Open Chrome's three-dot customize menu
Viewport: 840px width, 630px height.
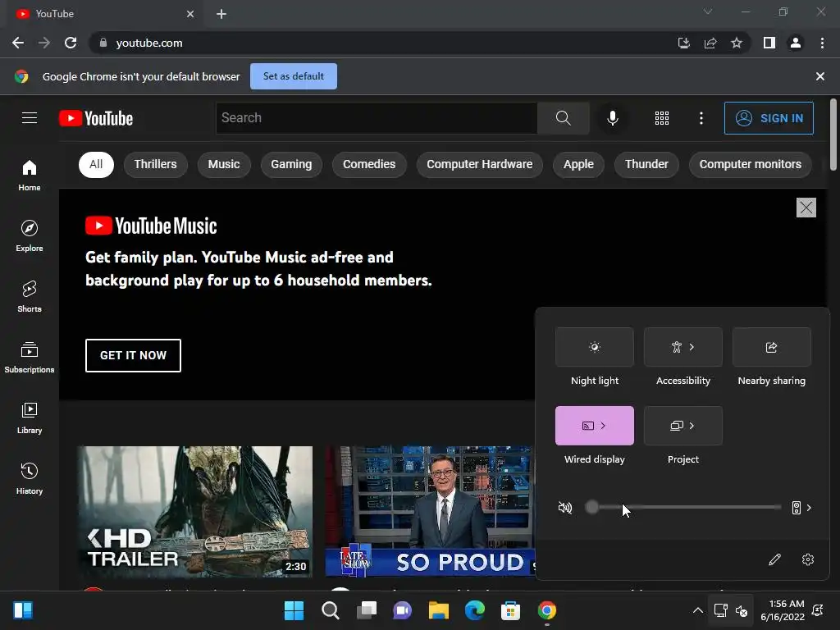(x=822, y=43)
